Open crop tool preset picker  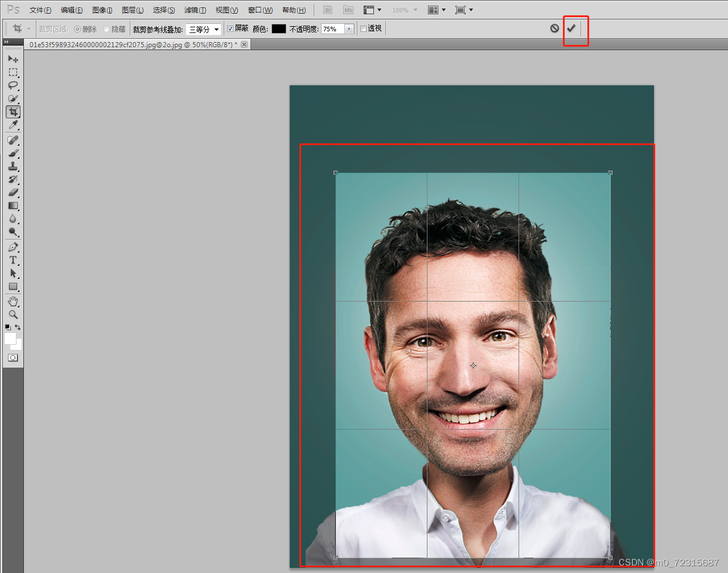(x=21, y=28)
